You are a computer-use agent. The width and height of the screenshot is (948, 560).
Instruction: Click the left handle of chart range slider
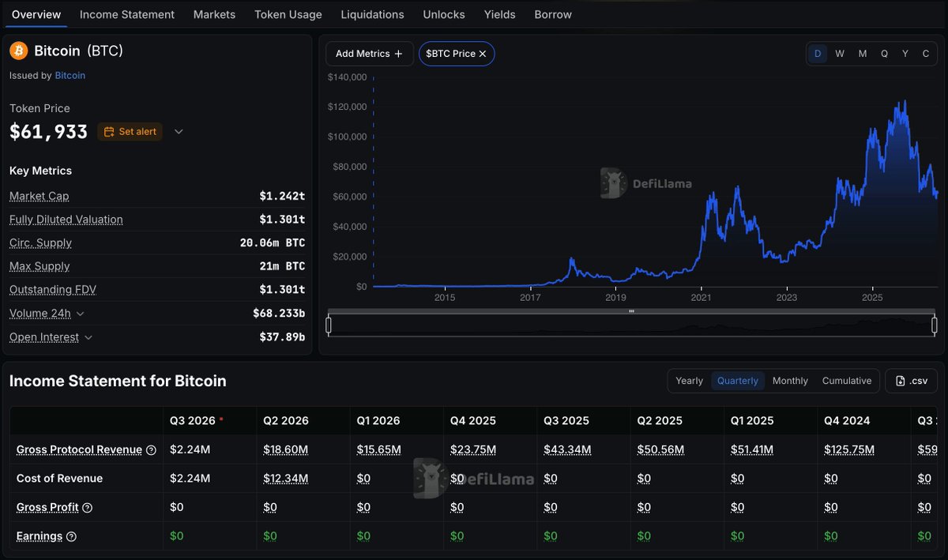click(329, 325)
